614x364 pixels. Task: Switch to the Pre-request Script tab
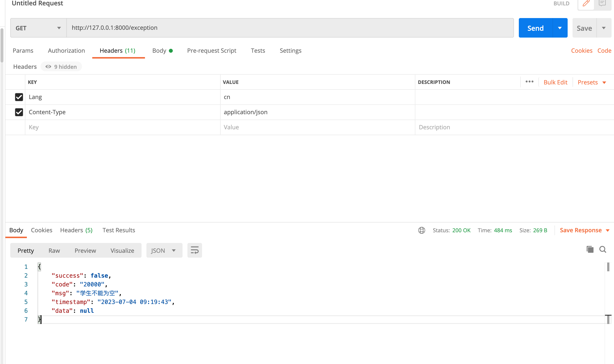pyautogui.click(x=211, y=51)
